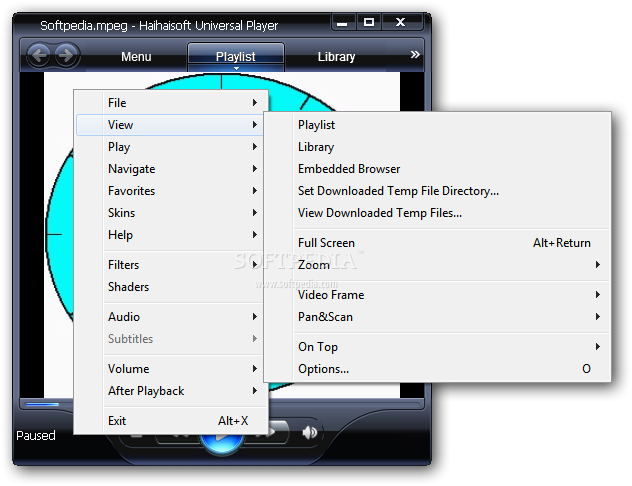Viewport: 632px width, 486px height.
Task: Select Library in the View submenu
Action: click(437, 147)
